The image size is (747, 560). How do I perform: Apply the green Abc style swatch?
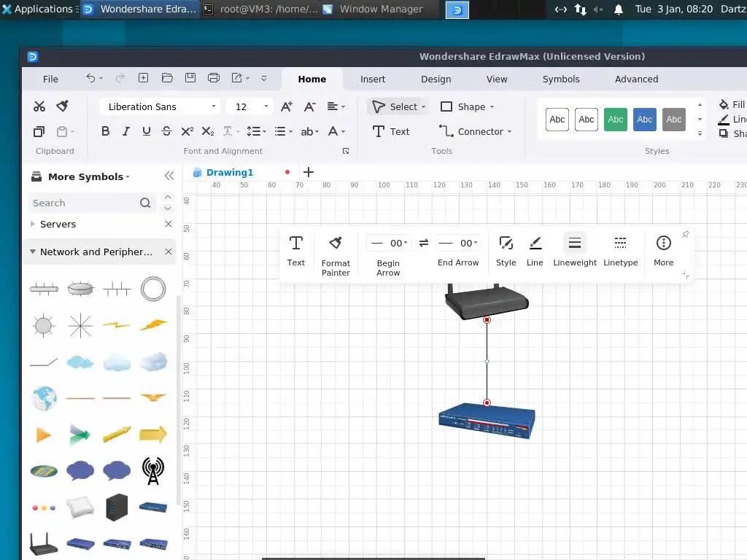616,120
